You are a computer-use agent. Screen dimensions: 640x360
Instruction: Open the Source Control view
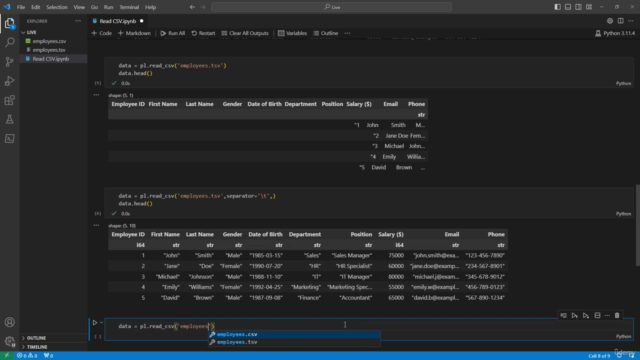(x=9, y=62)
